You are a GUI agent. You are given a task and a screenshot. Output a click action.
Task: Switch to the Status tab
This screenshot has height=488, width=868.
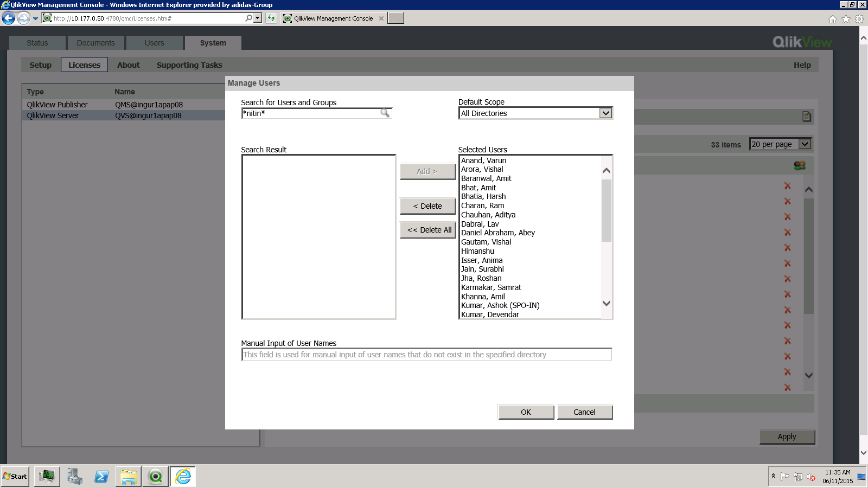37,43
